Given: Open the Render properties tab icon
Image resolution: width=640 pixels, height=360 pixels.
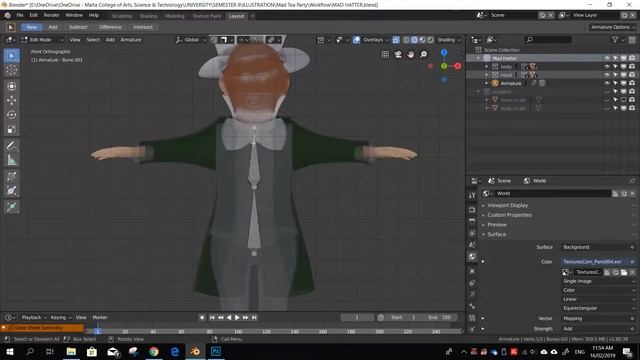Looking at the screenshot, I should pyautogui.click(x=472, y=210).
